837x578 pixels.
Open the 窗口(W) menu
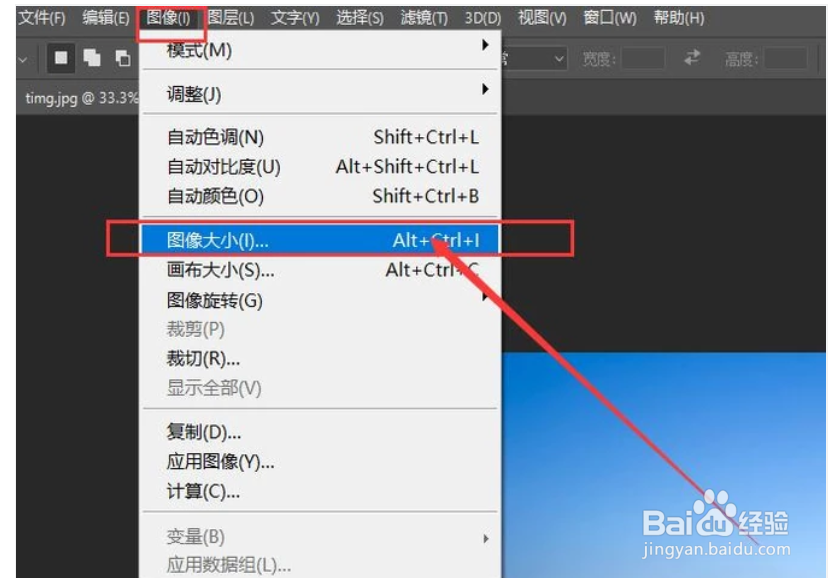coord(610,18)
